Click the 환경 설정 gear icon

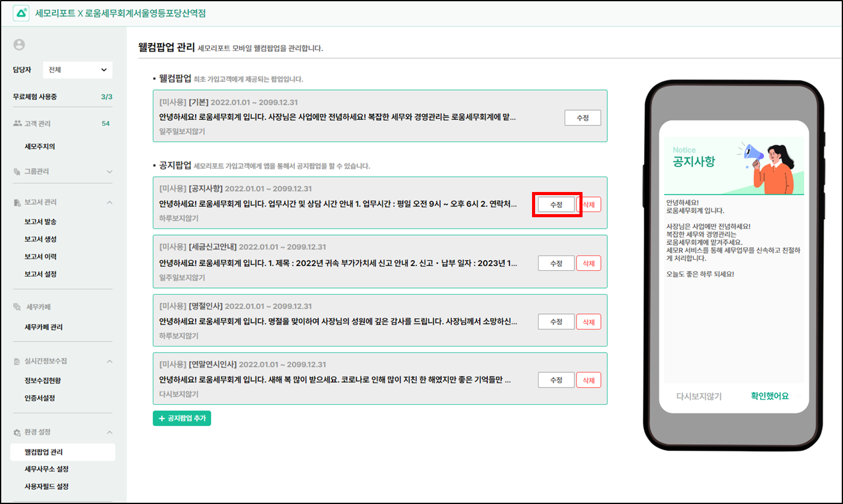[x=17, y=433]
